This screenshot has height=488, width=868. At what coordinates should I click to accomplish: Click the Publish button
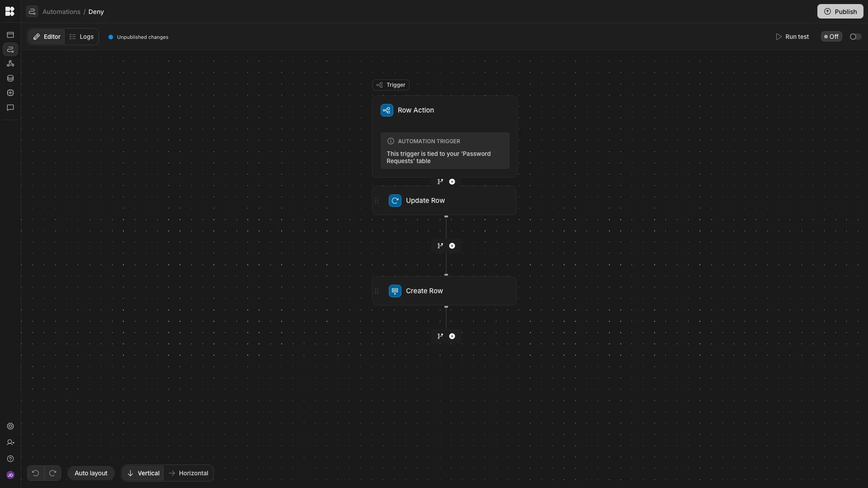tap(840, 11)
